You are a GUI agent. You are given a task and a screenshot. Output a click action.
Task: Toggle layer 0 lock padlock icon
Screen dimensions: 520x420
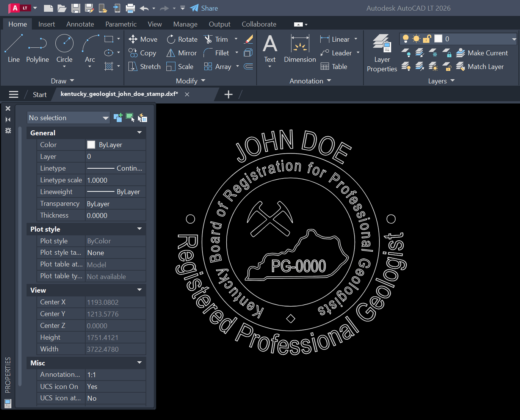point(427,39)
